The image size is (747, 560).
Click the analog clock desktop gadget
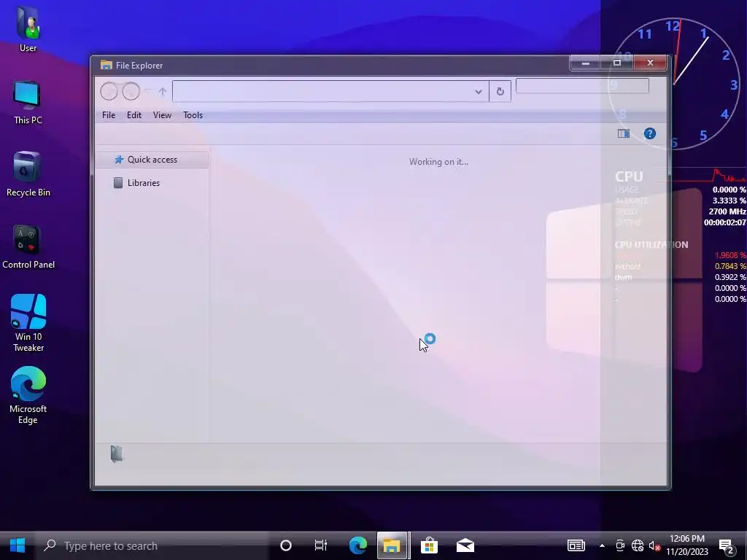click(673, 85)
